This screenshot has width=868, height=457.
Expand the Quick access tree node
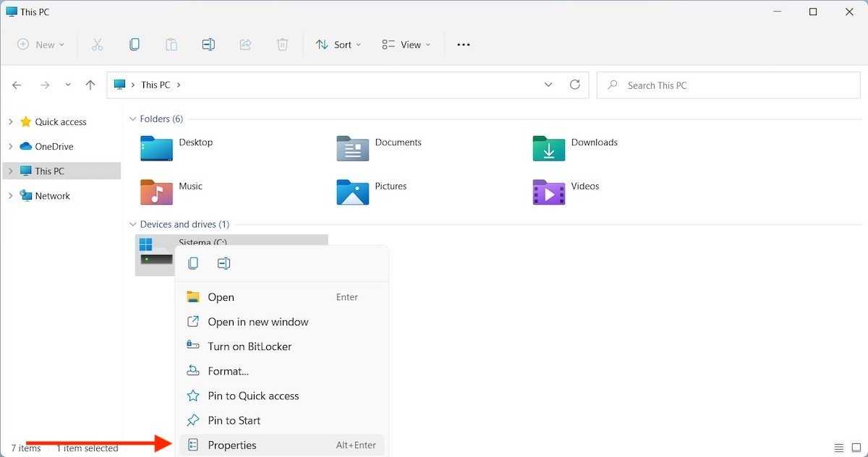(x=11, y=122)
